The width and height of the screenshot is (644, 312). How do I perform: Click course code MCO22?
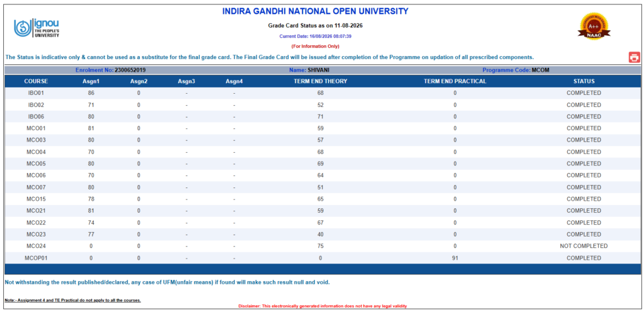click(36, 223)
